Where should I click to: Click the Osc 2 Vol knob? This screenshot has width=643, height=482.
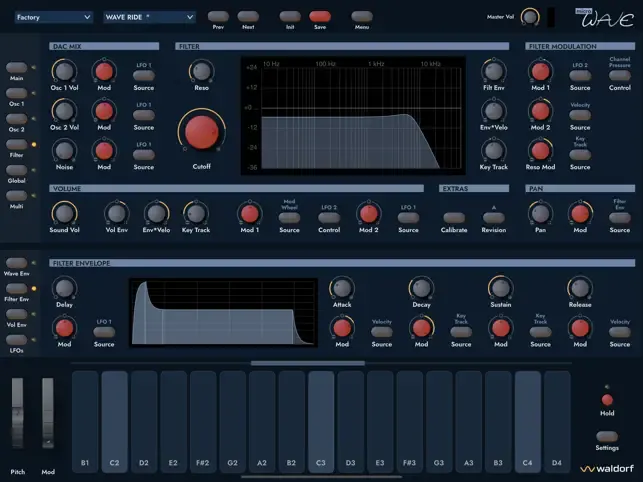coord(64,111)
